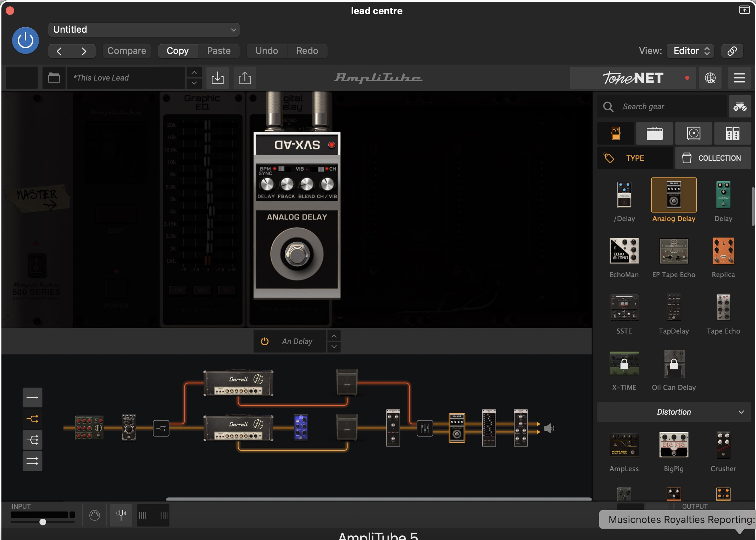The image size is (756, 540).
Task: Open the preset browser folder icon
Action: 54,78
